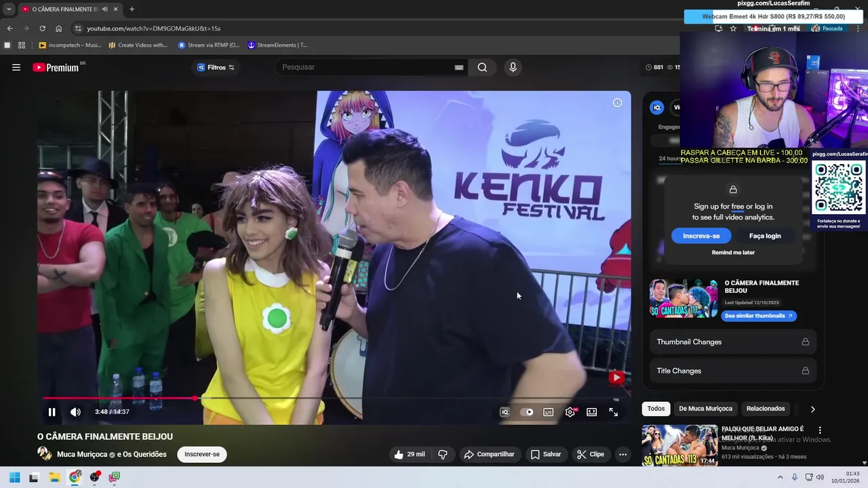Toggle subtitles with the captions icon
Screen dimensions: 868x488
click(549, 412)
